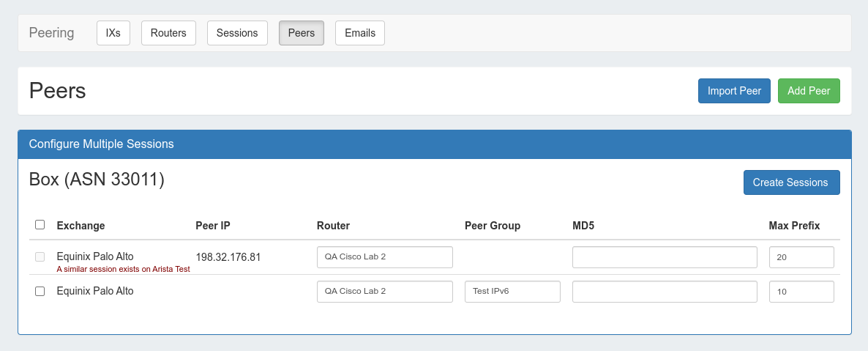Open Router dropdown in the Test IPv6 row

tap(385, 291)
